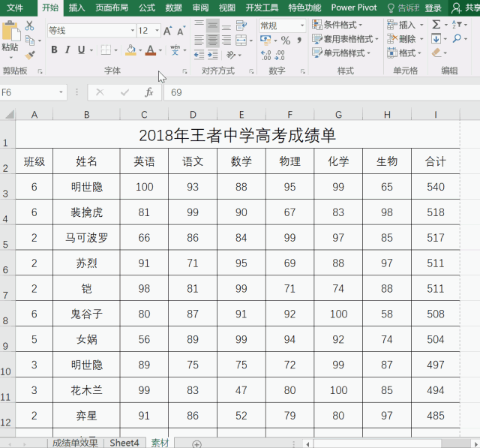Apply red font color A
Viewport: 480px width, 448px height.
(x=150, y=50)
